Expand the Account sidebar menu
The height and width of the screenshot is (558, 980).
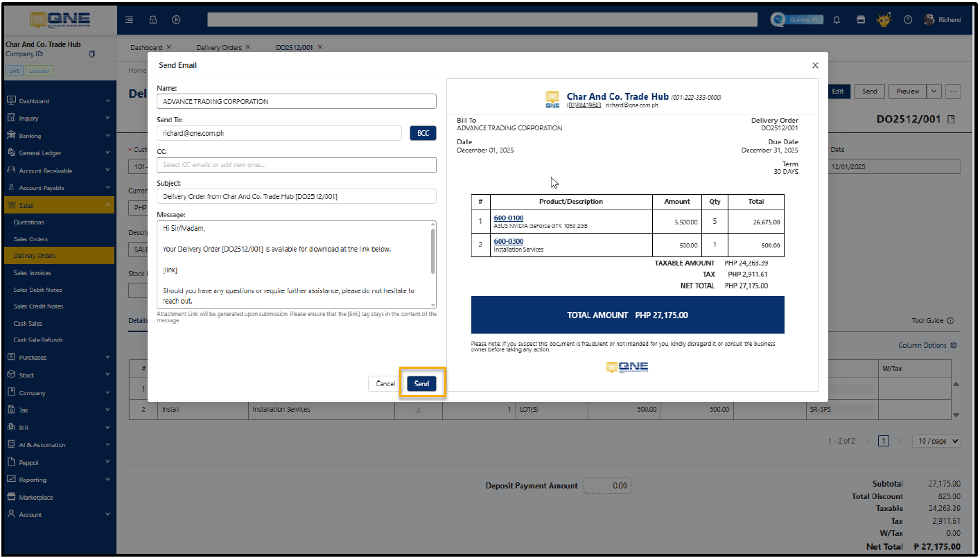(58, 515)
